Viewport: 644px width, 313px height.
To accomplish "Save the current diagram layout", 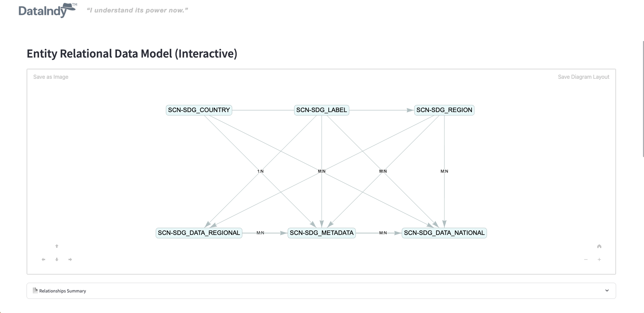I will 584,77.
